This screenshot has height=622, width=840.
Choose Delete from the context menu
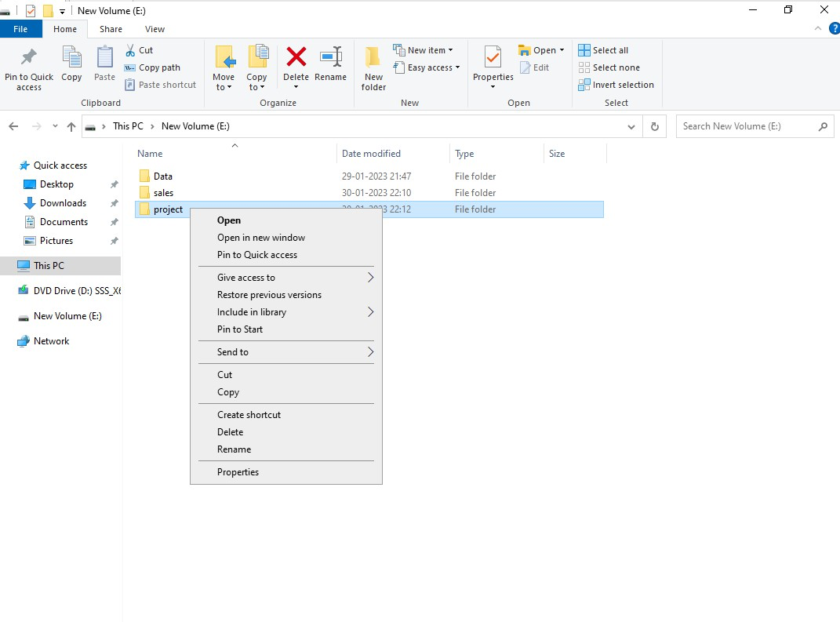tap(286, 432)
